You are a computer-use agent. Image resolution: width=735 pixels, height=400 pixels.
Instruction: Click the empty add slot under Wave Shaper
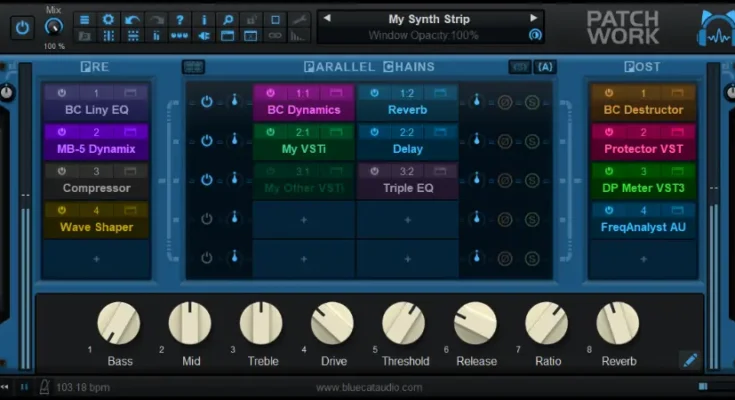coord(97,258)
